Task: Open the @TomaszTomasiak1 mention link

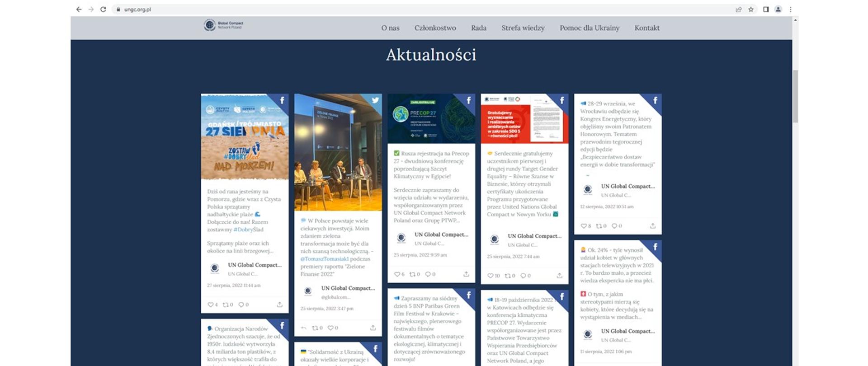Action: (x=325, y=259)
